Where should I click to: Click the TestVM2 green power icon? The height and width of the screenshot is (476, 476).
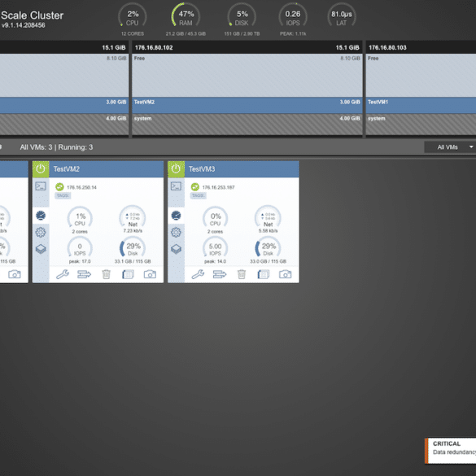[41, 169]
